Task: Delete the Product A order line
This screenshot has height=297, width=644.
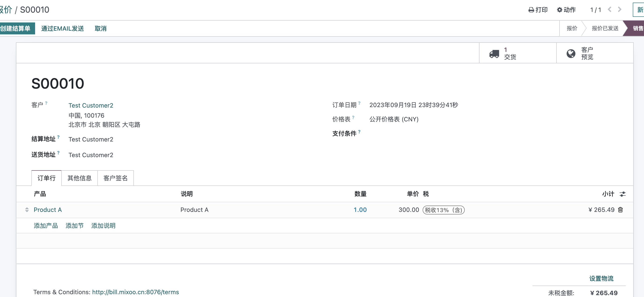Action: tap(620, 210)
